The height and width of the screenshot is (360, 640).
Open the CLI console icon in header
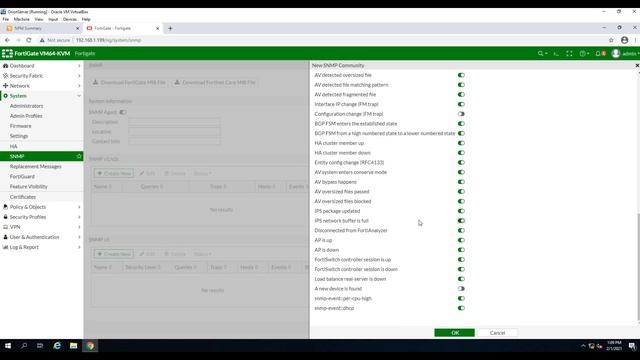pyautogui.click(x=556, y=53)
